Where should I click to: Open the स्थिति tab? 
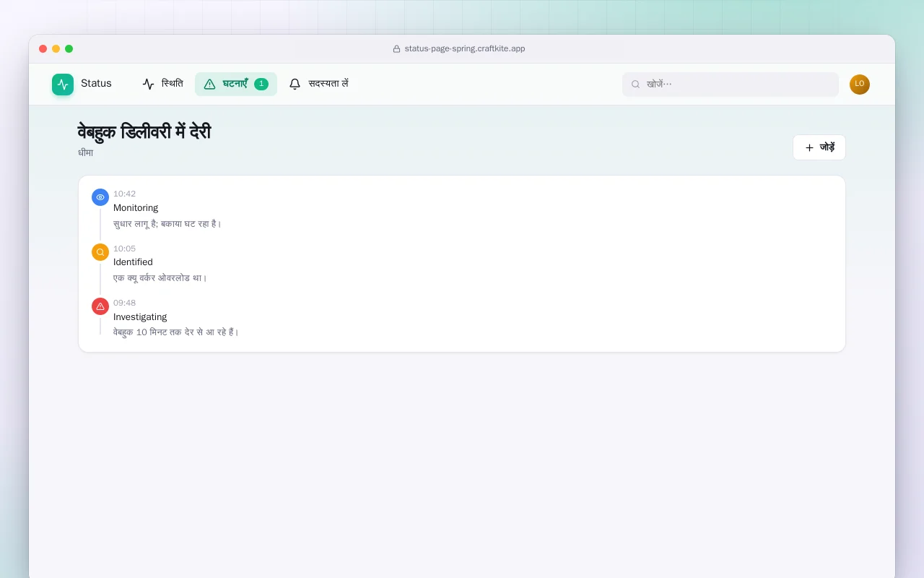[x=163, y=84]
